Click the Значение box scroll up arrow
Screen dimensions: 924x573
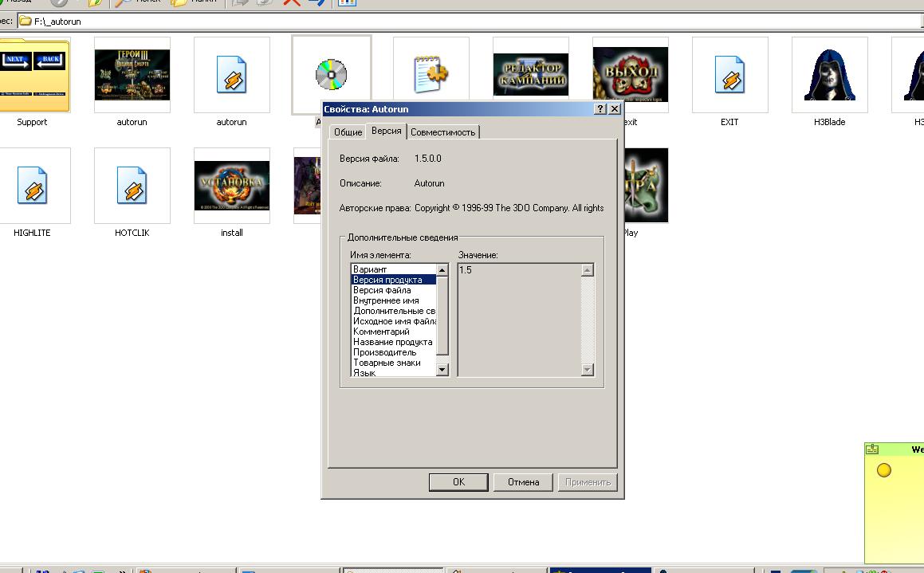587,269
